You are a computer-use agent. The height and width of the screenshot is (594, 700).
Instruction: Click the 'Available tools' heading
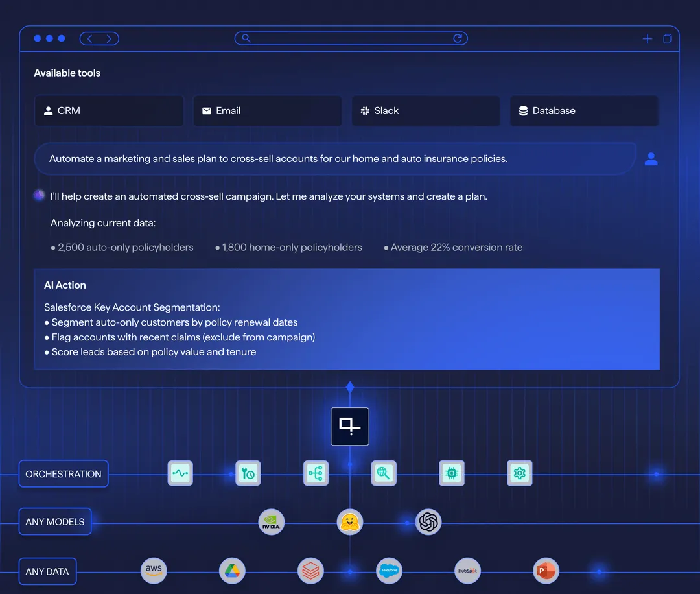(x=67, y=73)
